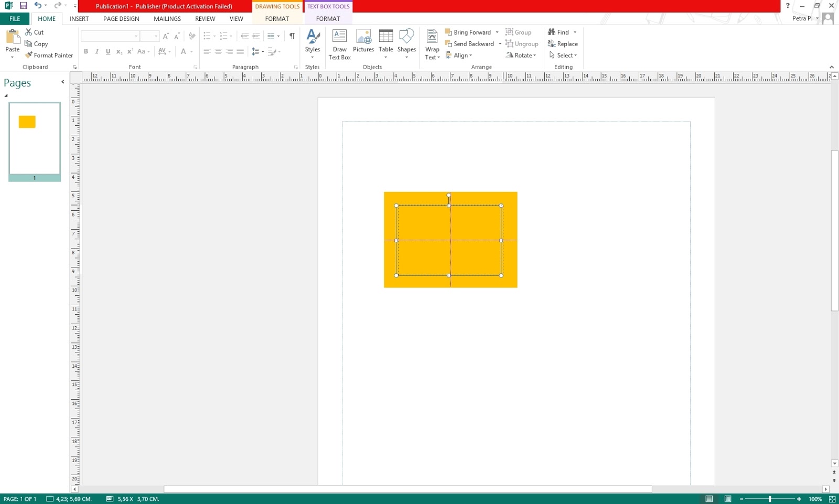Open the Styles gallery
The width and height of the screenshot is (839, 504).
coord(313,44)
